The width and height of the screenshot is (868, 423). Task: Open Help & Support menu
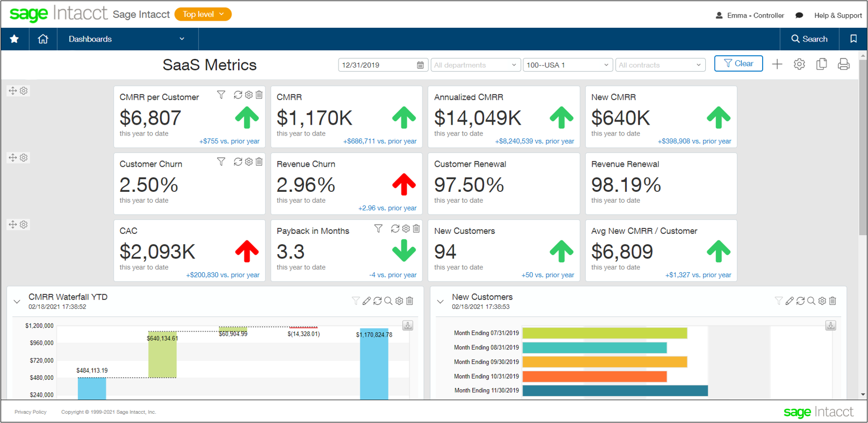[838, 15]
